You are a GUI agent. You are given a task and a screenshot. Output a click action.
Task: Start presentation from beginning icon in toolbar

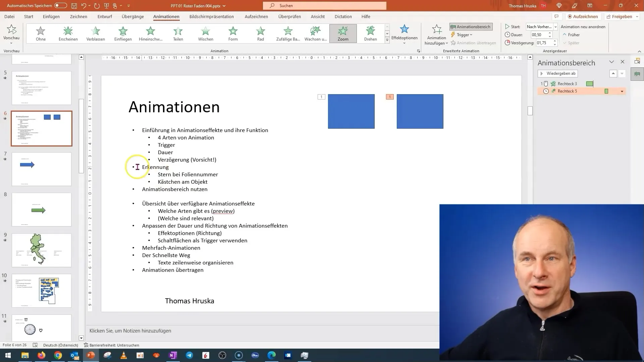tap(106, 6)
